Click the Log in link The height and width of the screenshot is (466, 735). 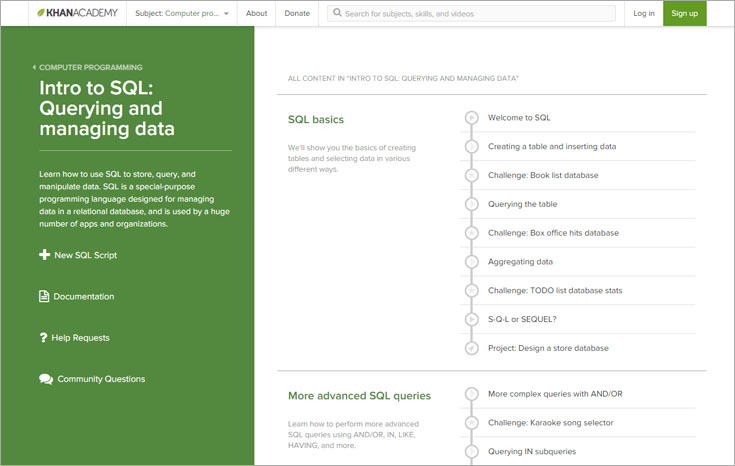point(644,13)
